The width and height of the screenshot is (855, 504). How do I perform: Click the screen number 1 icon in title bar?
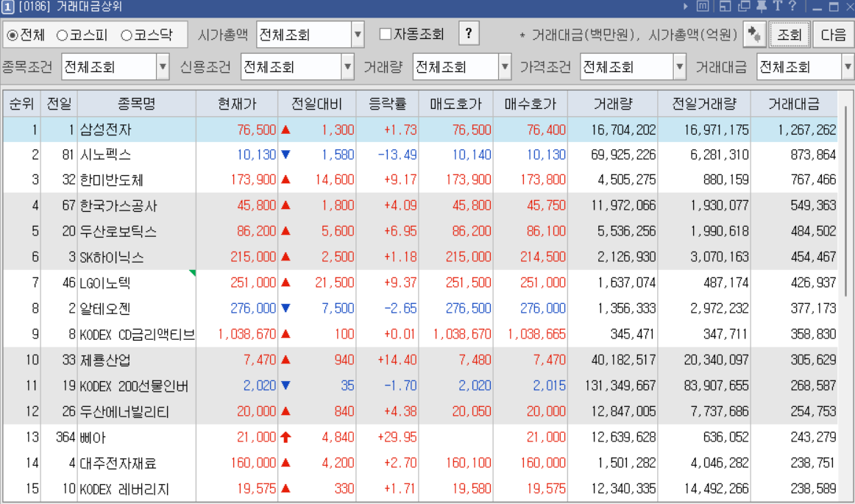click(7, 7)
